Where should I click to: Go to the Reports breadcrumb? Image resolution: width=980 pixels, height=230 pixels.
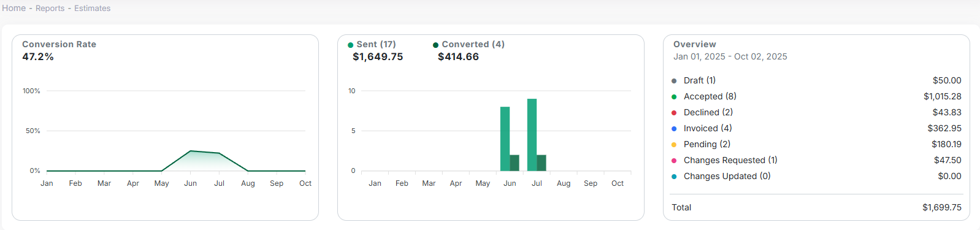click(x=50, y=8)
